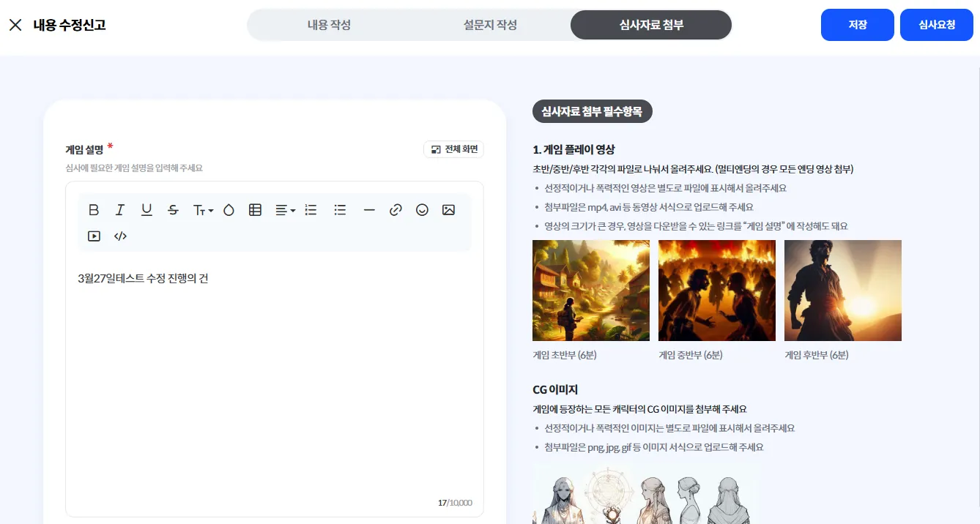This screenshot has height=524, width=980.
Task: Open the font size dropdown
Action: point(203,210)
